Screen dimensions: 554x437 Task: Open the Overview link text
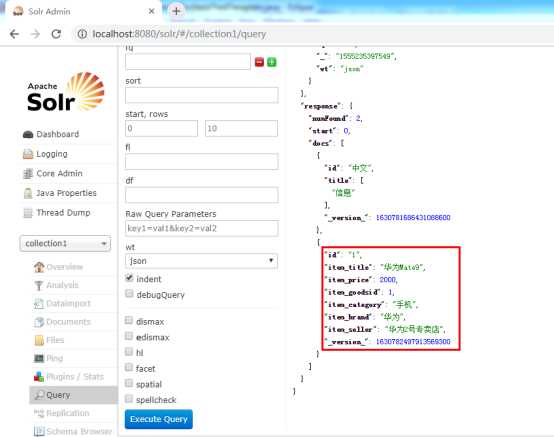(65, 267)
